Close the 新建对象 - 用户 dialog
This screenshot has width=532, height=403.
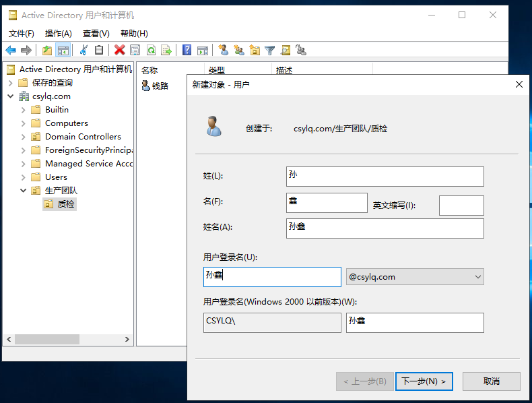[x=519, y=84]
